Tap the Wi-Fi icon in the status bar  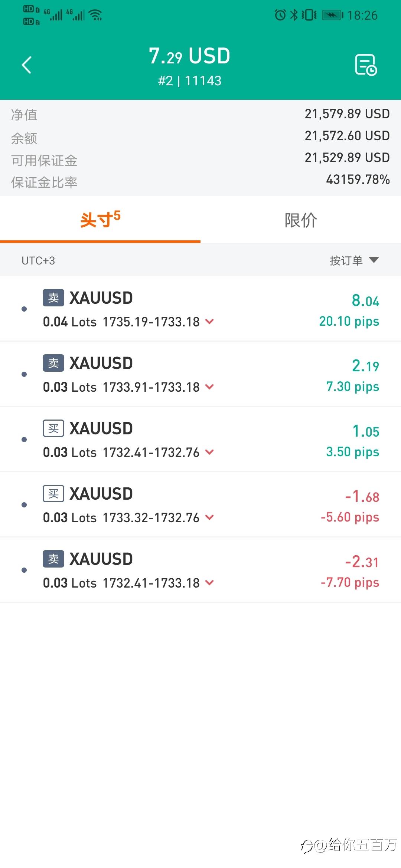[x=96, y=15]
